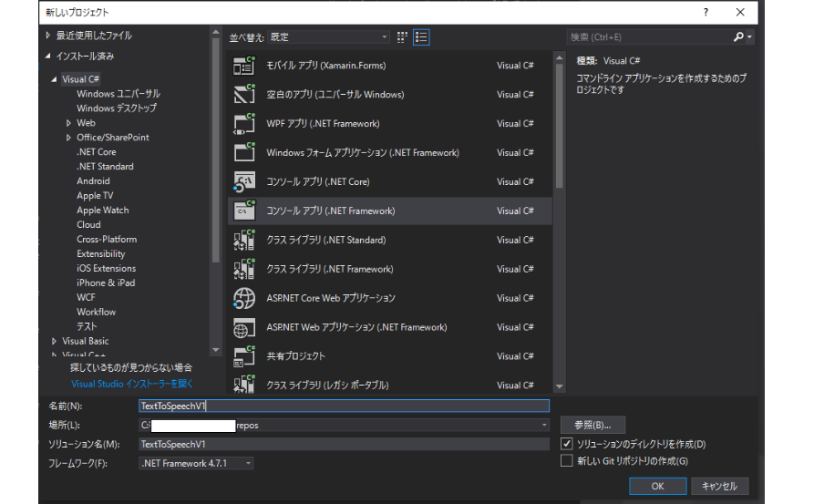The height and width of the screenshot is (504, 824).
Task: Open the search options dropdown arrow
Action: tap(749, 36)
